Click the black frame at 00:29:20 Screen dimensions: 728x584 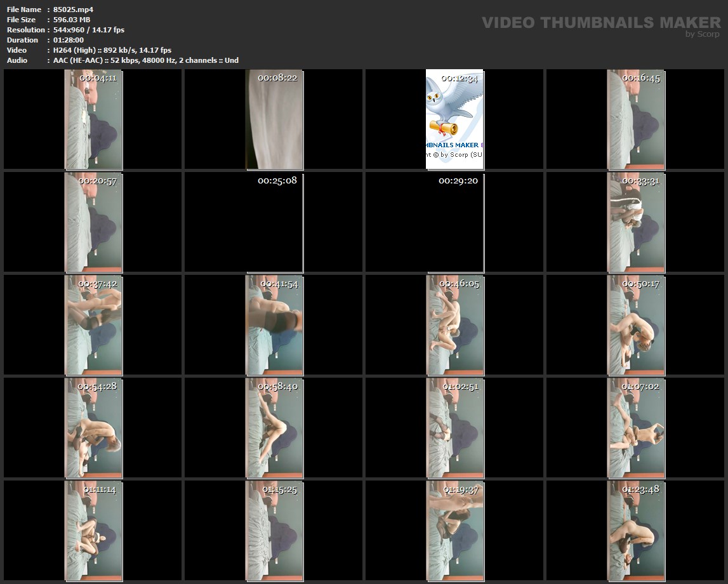455,222
